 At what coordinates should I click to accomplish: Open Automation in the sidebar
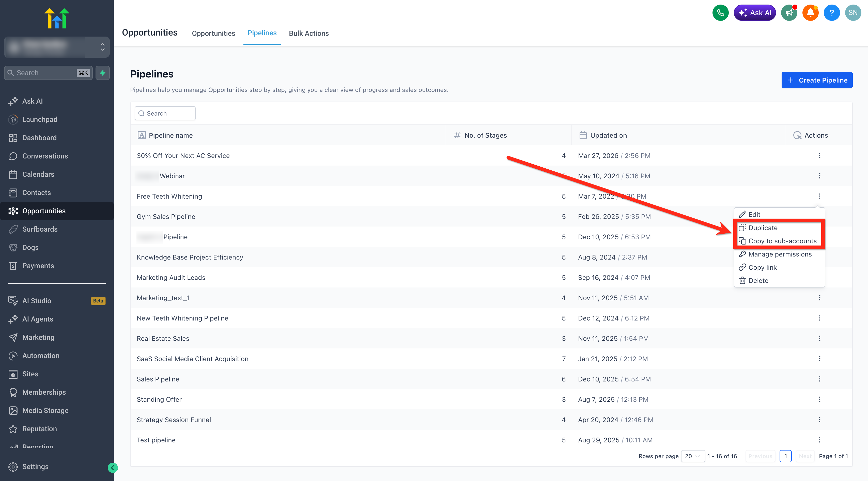click(40, 355)
